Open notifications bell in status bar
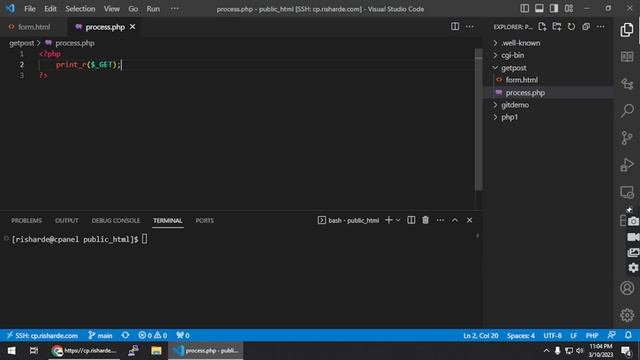Screen dimensions: 640x360 tap(628, 335)
